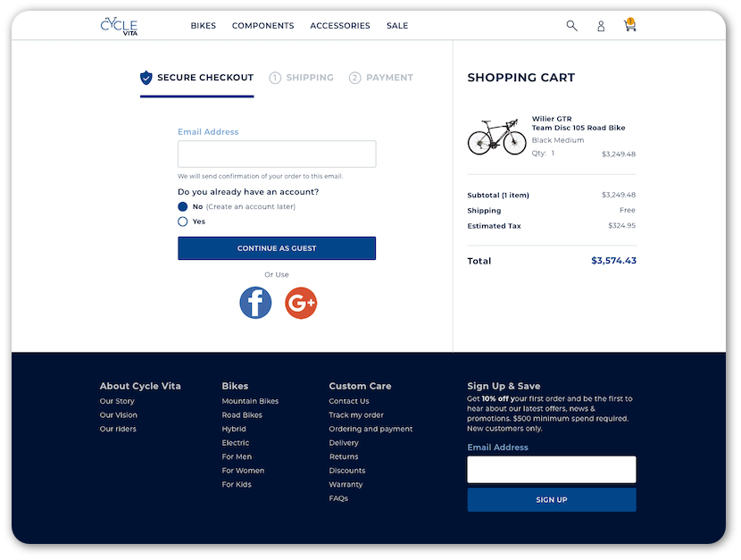This screenshot has height=560, width=741.
Task: Open the shopping cart icon
Action: tap(629, 25)
